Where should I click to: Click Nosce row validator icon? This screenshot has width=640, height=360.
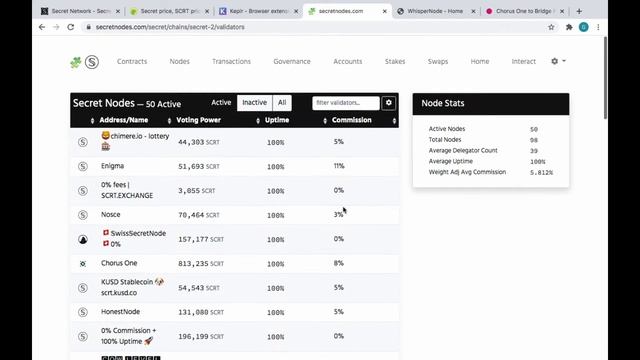coord(83,215)
